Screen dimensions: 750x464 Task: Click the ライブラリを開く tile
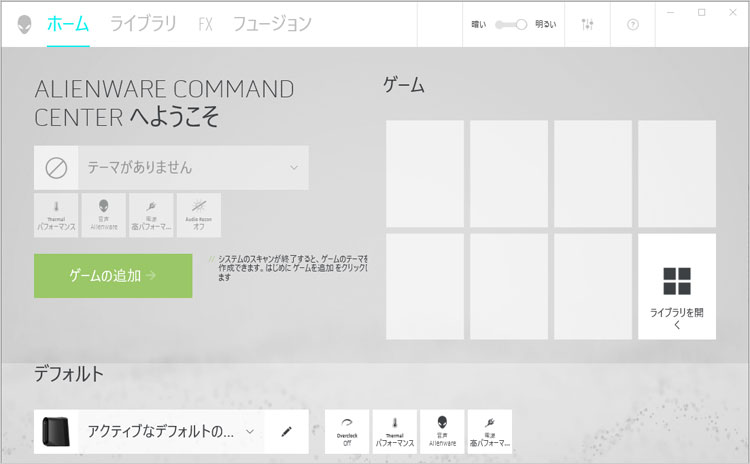[x=677, y=287]
